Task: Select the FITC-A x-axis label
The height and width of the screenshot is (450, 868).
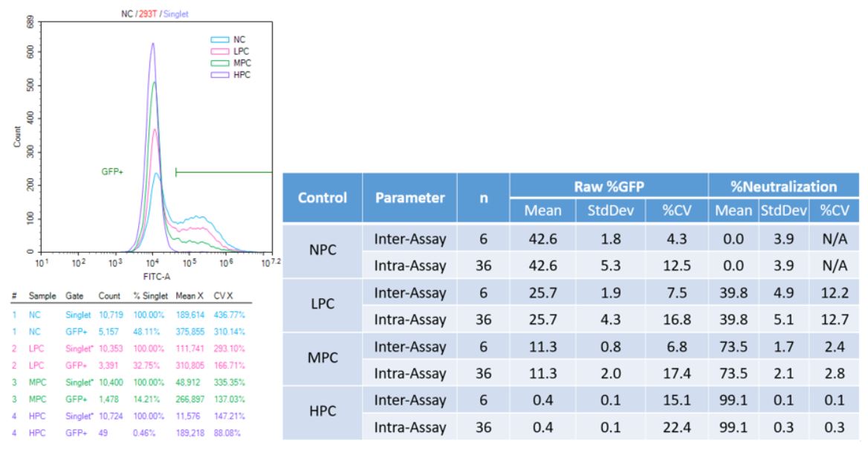Action: [x=152, y=274]
